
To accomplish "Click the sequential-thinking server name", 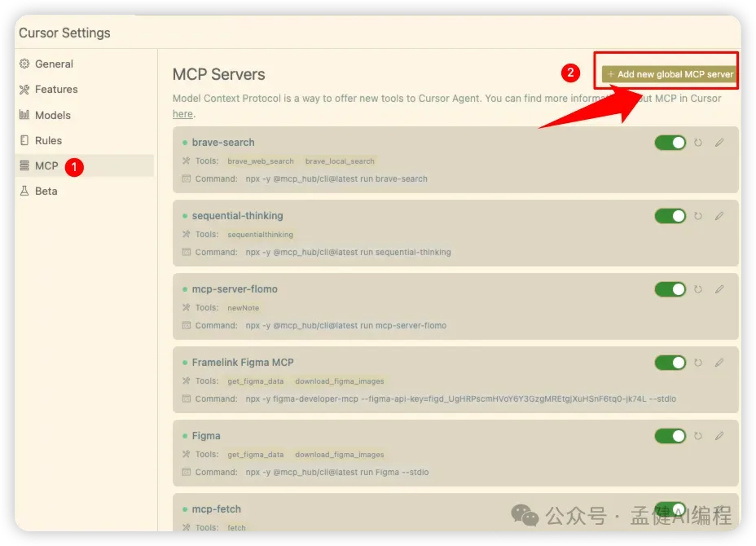I will (238, 216).
